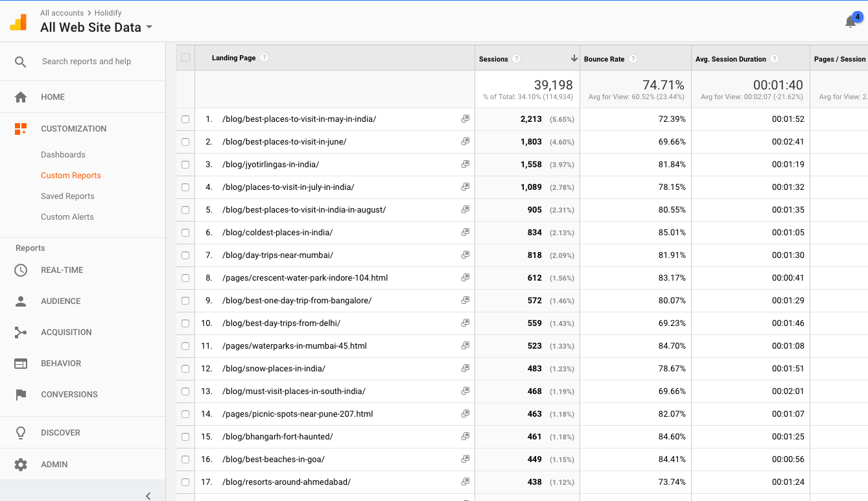Check the box for best-one-day-trip-from-bangalore row
Screen dimensions: 868x501
coord(185,301)
